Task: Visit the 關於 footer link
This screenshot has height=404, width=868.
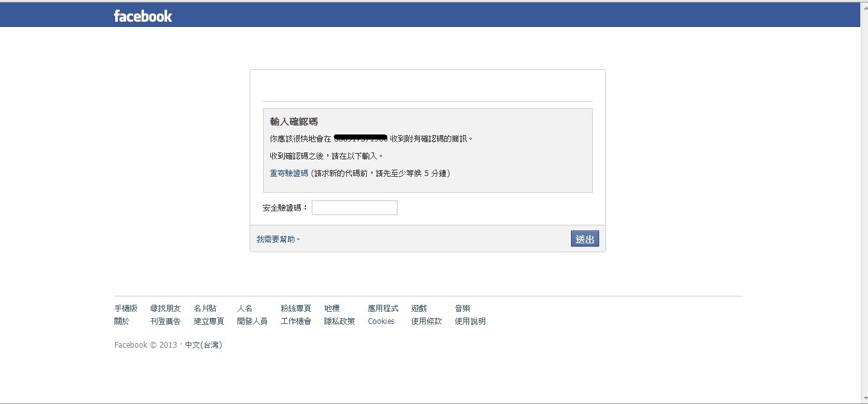Action: [x=122, y=321]
